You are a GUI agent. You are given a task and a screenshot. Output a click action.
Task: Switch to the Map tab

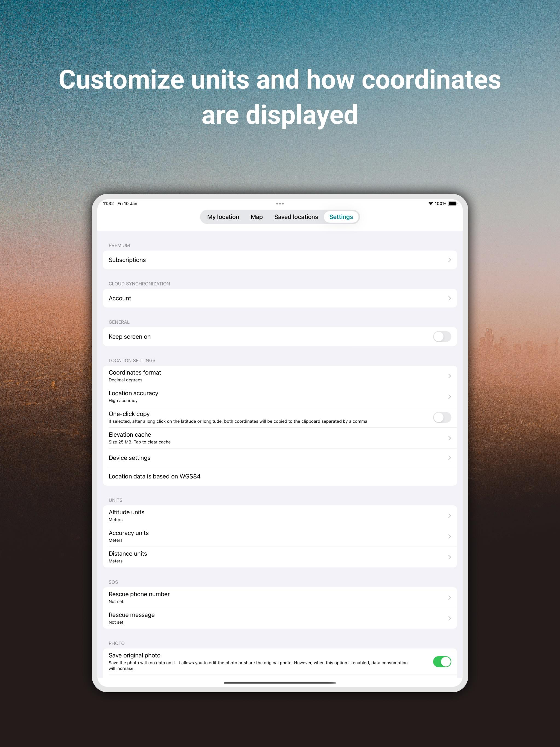(x=256, y=217)
